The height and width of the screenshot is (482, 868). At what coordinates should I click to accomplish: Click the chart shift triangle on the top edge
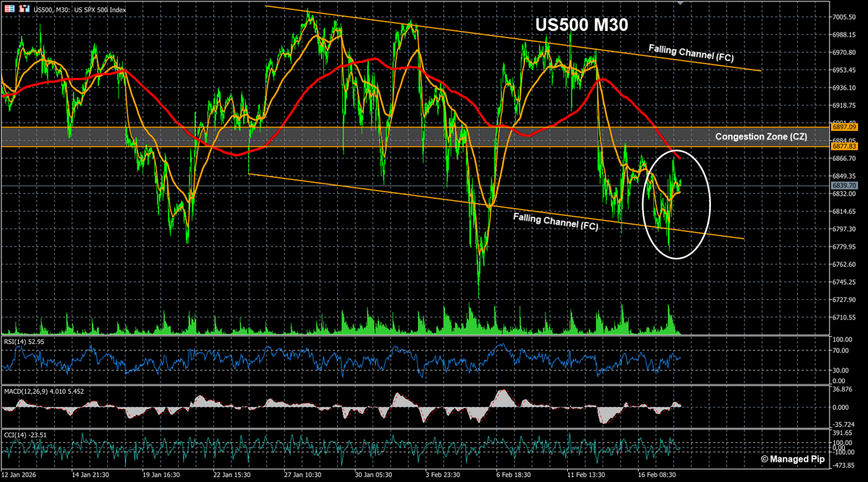[681, 3]
